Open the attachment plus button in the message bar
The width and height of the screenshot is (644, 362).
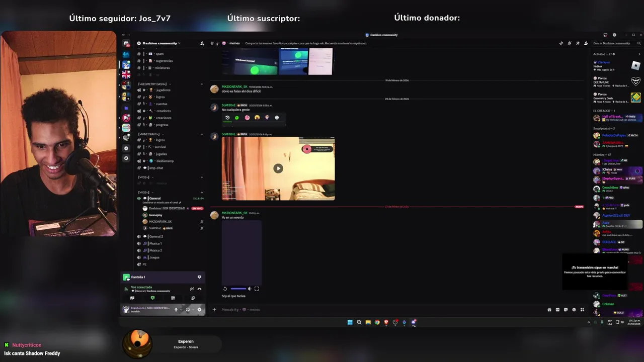(x=214, y=310)
